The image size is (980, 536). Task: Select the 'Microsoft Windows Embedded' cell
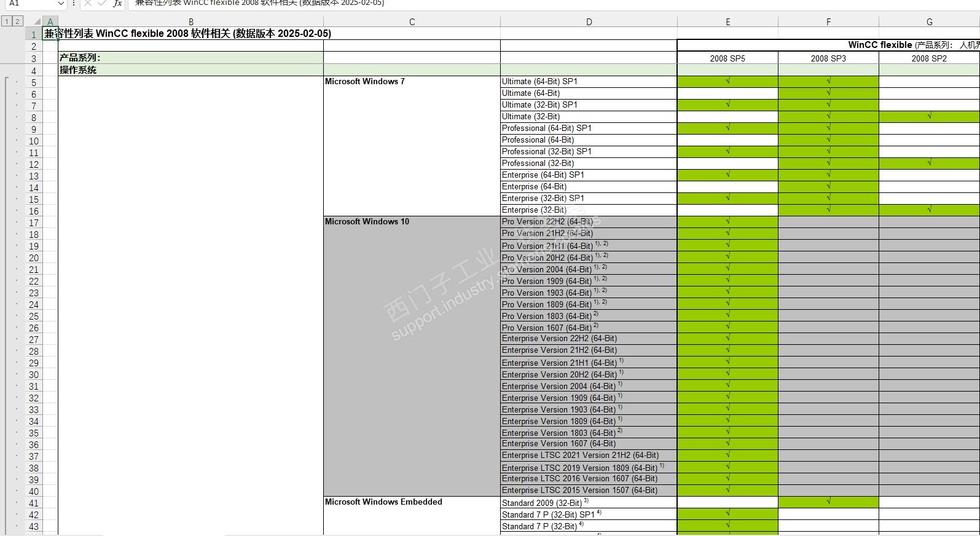click(412, 515)
